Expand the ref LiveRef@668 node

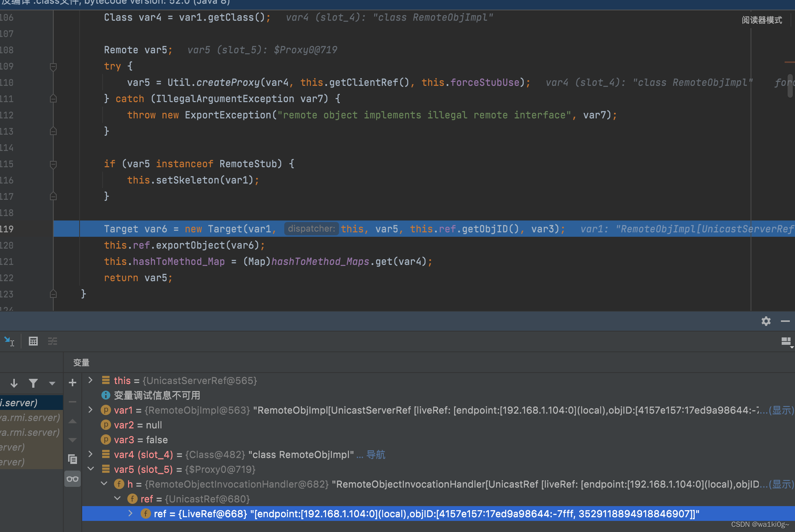130,513
